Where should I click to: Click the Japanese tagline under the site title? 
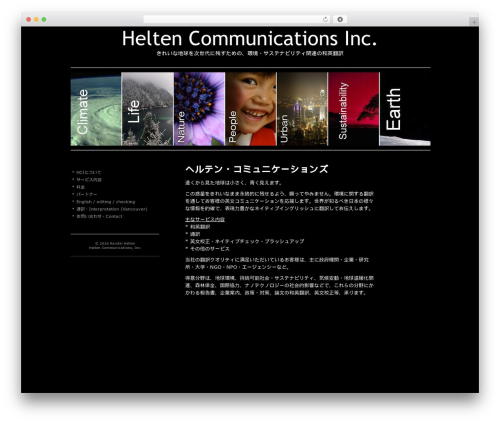250,53
